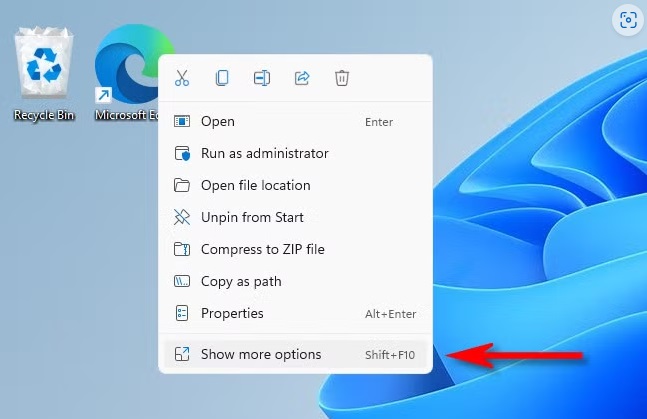Click the Copy icon in context menu

(222, 78)
